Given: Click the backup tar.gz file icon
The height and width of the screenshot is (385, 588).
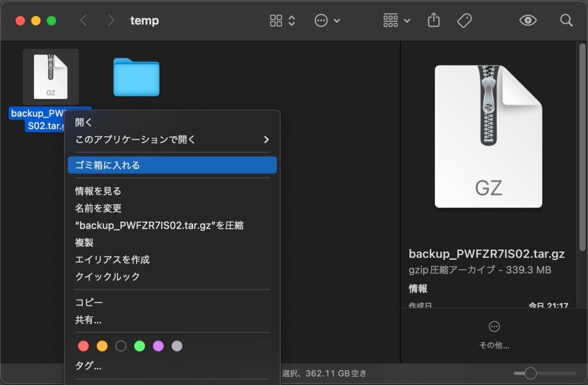Looking at the screenshot, I should tap(51, 76).
